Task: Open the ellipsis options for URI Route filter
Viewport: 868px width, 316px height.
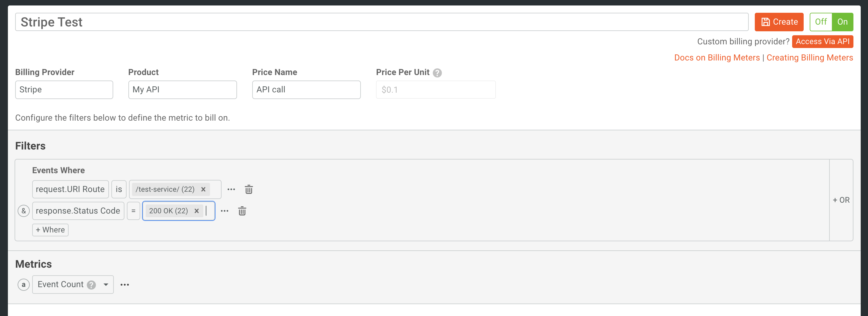Action: click(231, 189)
